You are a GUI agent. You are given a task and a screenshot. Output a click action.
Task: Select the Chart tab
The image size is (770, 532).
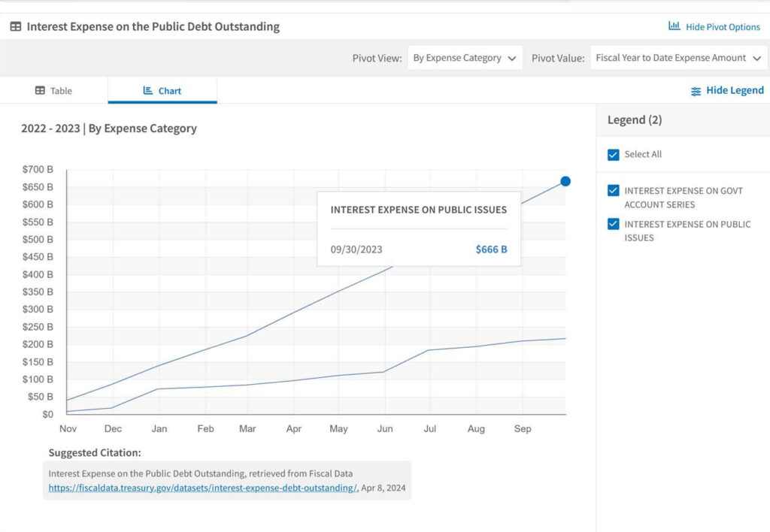point(162,91)
